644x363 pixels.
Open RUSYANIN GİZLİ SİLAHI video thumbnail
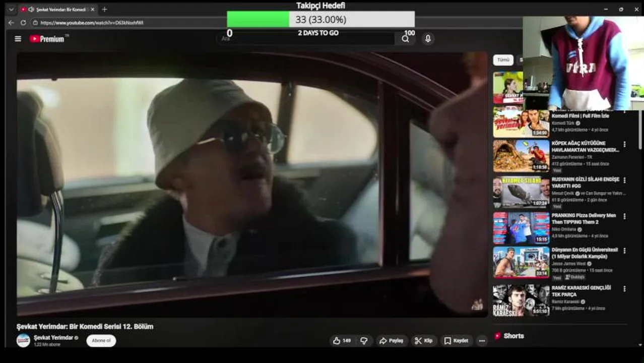pos(521,192)
